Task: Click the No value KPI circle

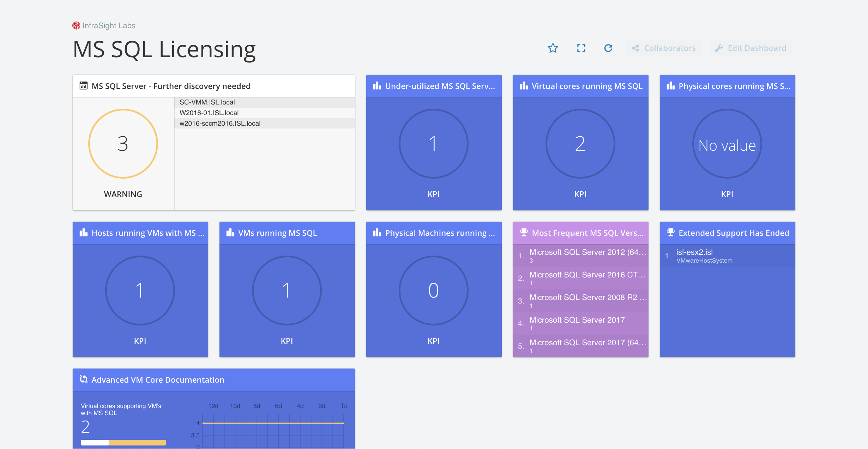Action: [x=727, y=144]
